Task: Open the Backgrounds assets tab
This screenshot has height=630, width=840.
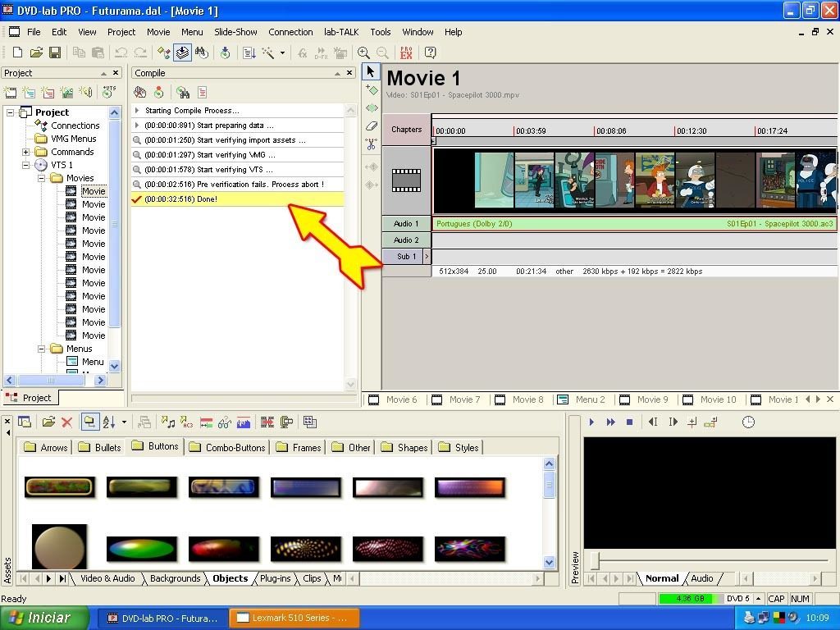Action: coord(176,578)
